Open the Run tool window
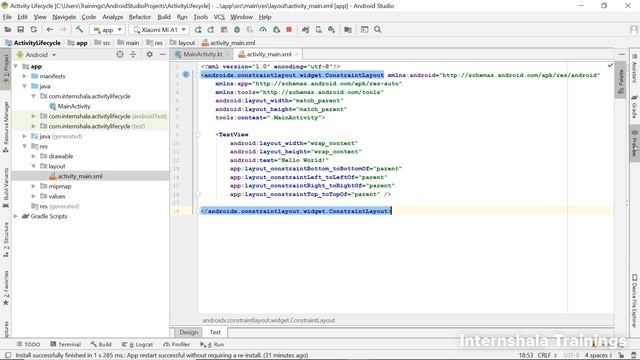The image size is (640, 360). point(212,344)
